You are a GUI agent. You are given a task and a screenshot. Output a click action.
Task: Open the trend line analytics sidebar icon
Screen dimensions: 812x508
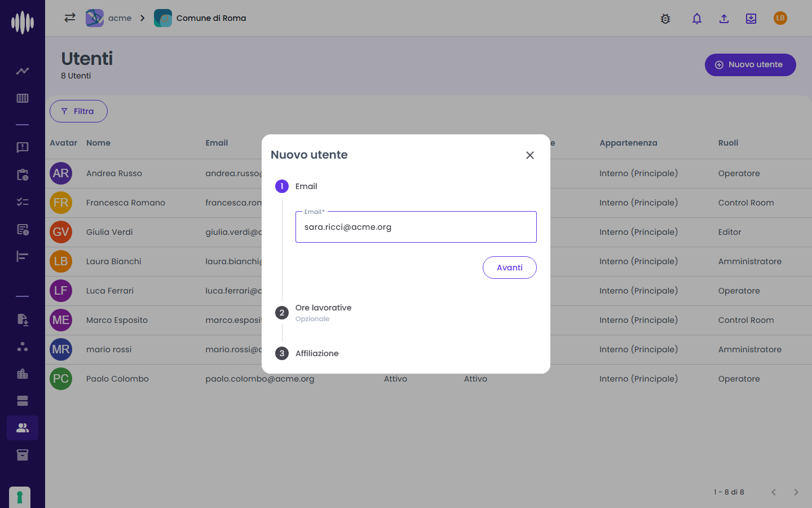pyautogui.click(x=23, y=71)
